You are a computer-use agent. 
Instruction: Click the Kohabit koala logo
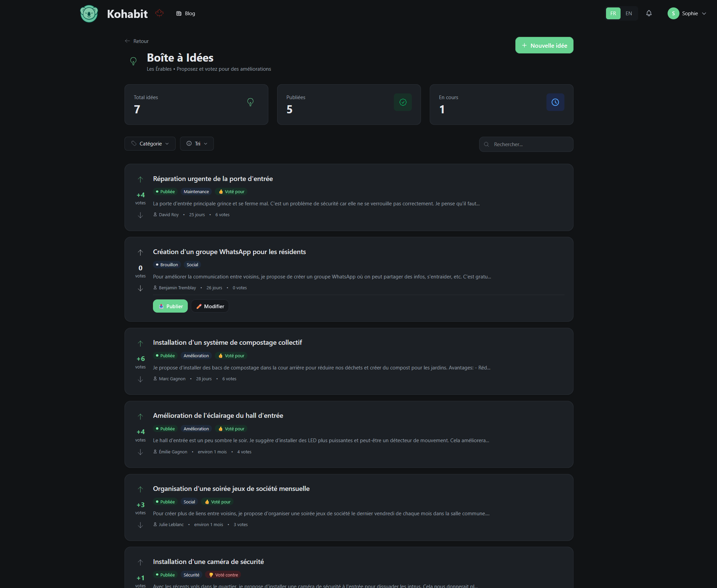89,14
